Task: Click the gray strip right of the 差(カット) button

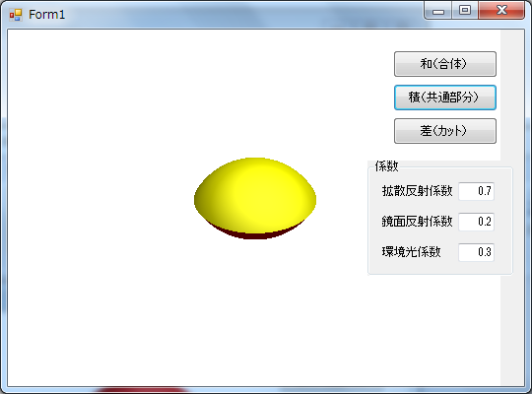Action: point(512,131)
